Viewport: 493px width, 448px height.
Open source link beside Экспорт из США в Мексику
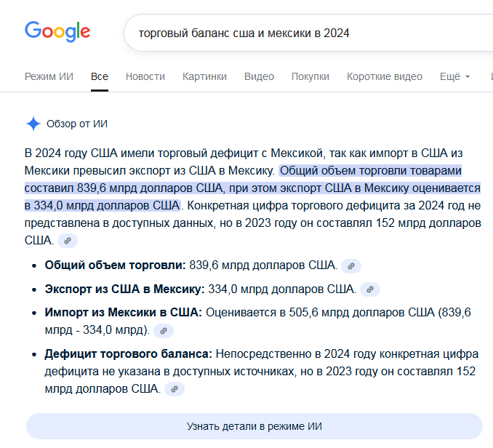tap(370, 289)
